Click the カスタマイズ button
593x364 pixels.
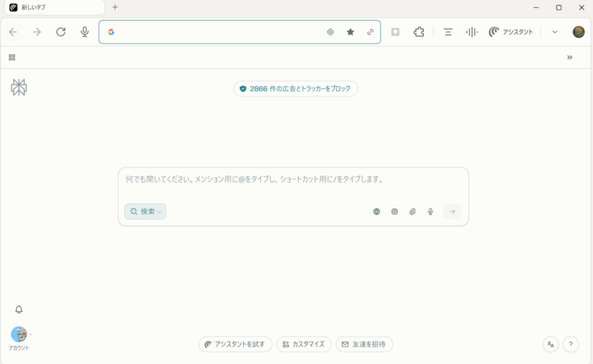(x=304, y=344)
